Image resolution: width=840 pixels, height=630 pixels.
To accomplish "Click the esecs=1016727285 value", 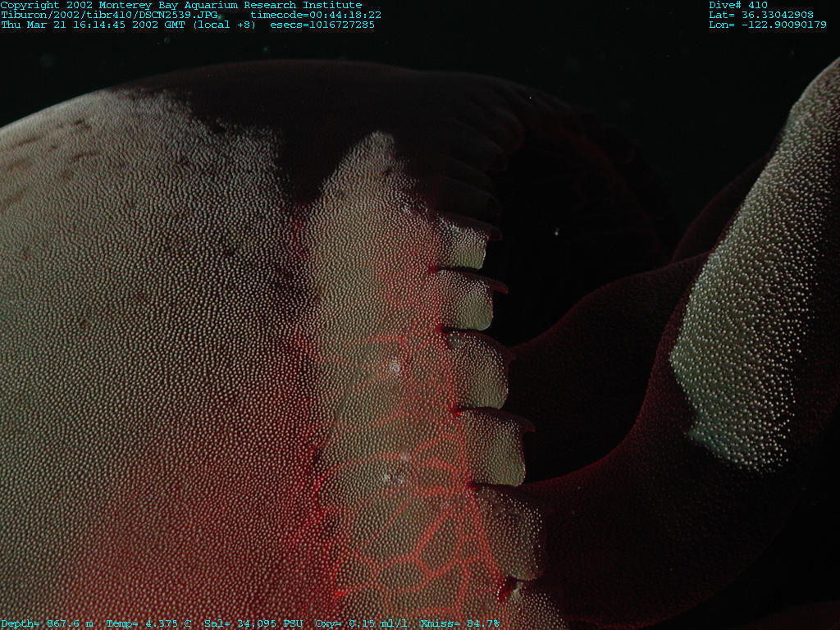I will [322, 25].
